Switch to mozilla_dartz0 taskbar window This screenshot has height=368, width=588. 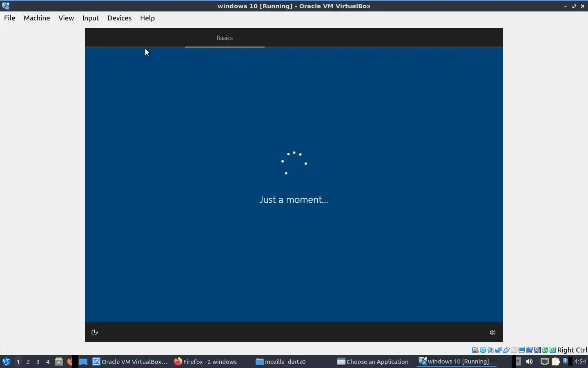point(293,361)
